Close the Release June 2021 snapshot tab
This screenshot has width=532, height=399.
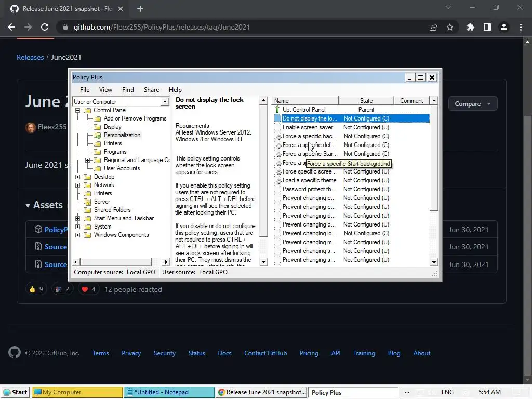pos(121,9)
